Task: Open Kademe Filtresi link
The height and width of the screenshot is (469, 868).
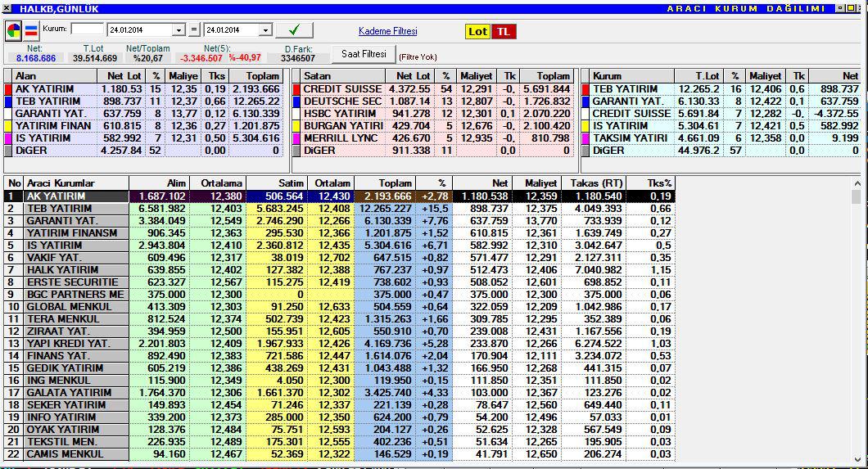Action: coord(387,32)
